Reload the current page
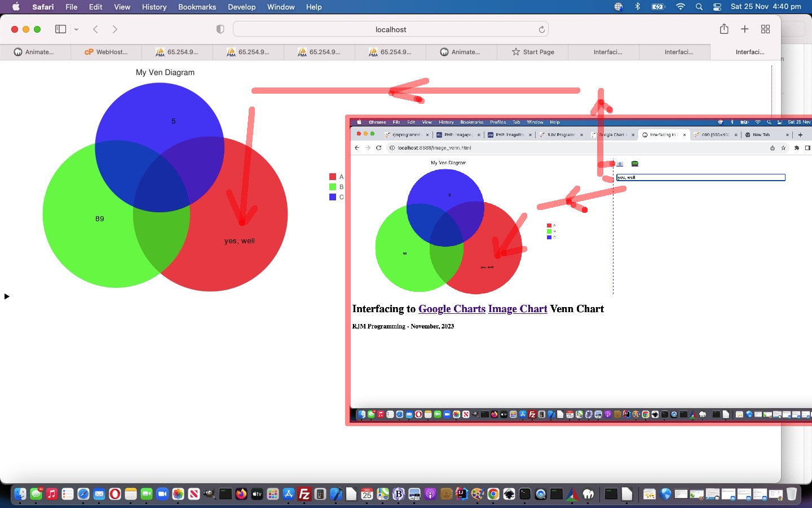 [541, 29]
